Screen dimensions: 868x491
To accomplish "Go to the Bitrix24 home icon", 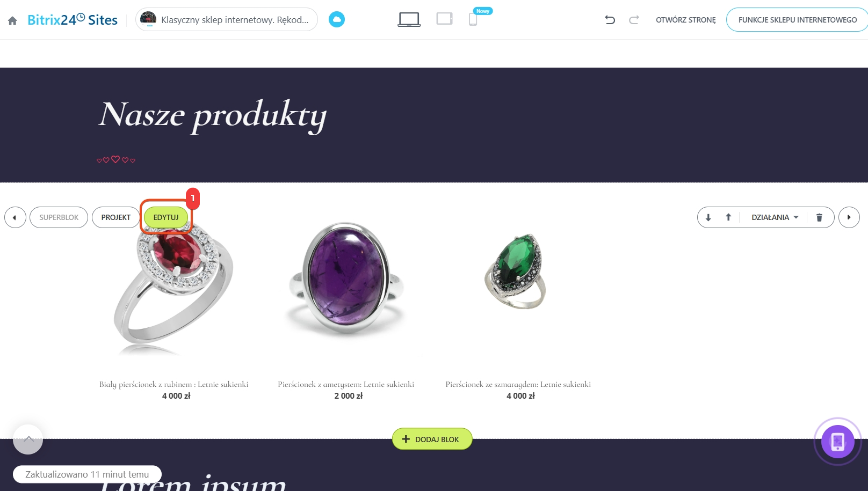I will tap(12, 20).
